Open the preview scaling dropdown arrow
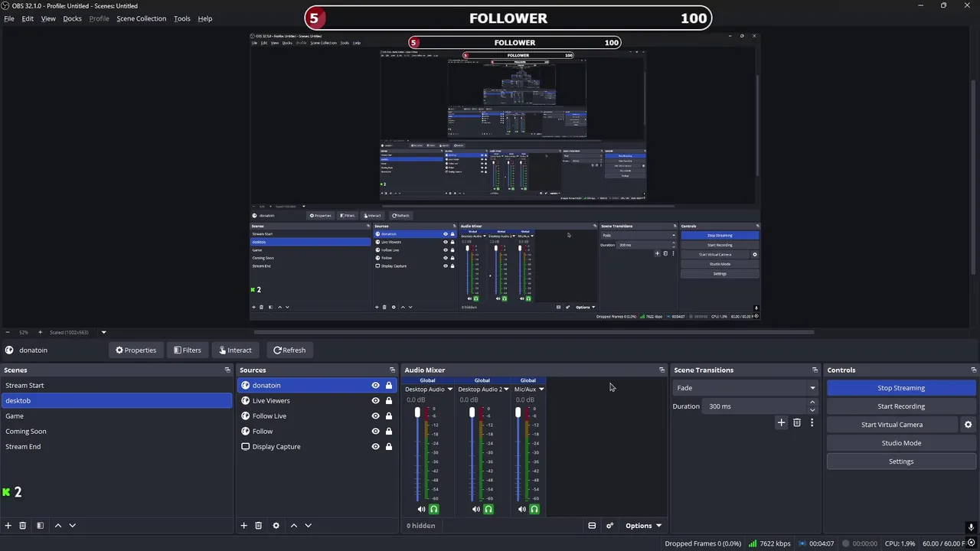The width and height of the screenshot is (980, 551). pos(103,332)
